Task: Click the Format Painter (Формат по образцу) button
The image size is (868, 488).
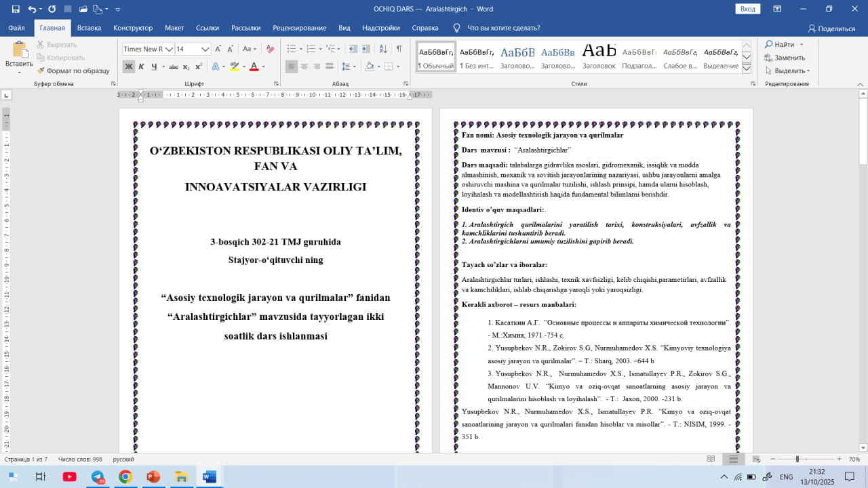Action: point(73,70)
